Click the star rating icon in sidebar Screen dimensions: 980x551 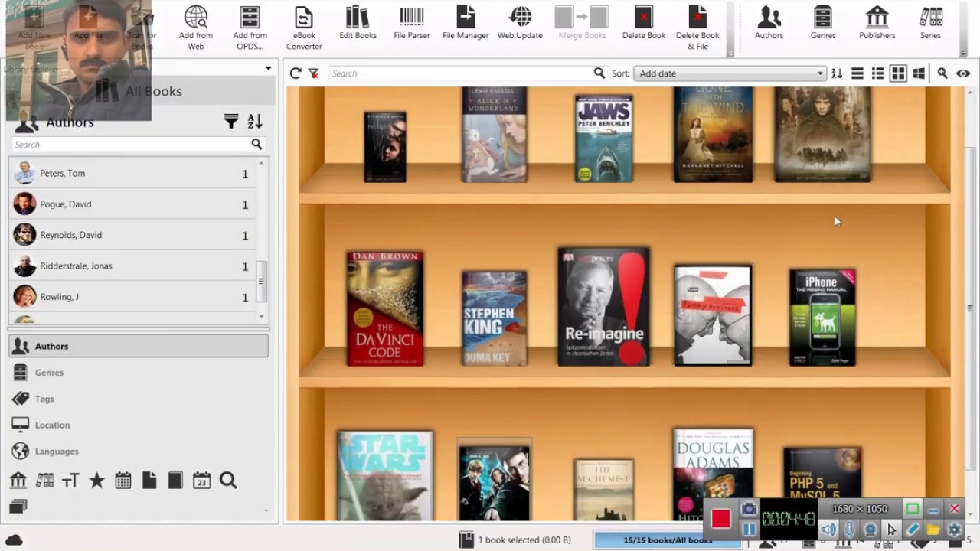coord(96,480)
